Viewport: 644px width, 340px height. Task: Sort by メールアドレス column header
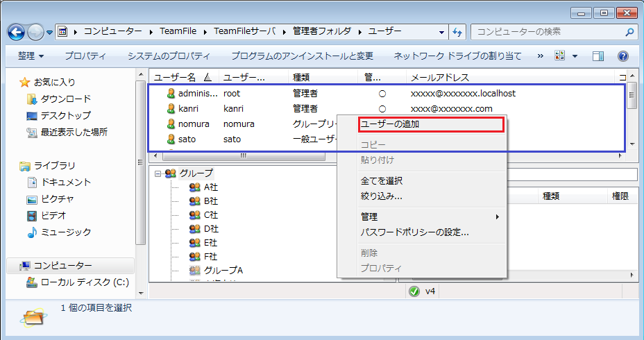pyautogui.click(x=440, y=77)
